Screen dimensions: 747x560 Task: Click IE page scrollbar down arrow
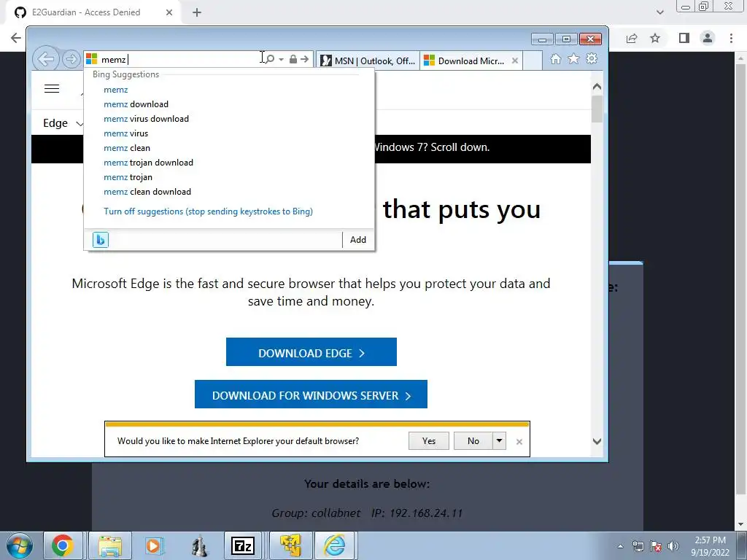point(597,441)
